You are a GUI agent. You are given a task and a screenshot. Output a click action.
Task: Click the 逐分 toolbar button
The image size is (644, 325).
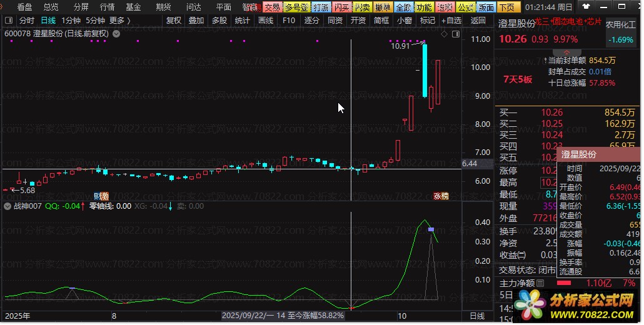(x=312, y=21)
